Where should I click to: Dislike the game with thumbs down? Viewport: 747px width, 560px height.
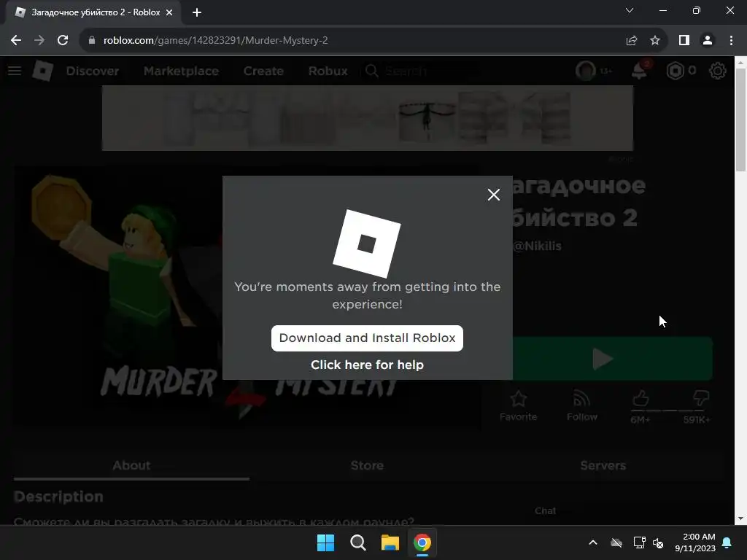(x=701, y=399)
